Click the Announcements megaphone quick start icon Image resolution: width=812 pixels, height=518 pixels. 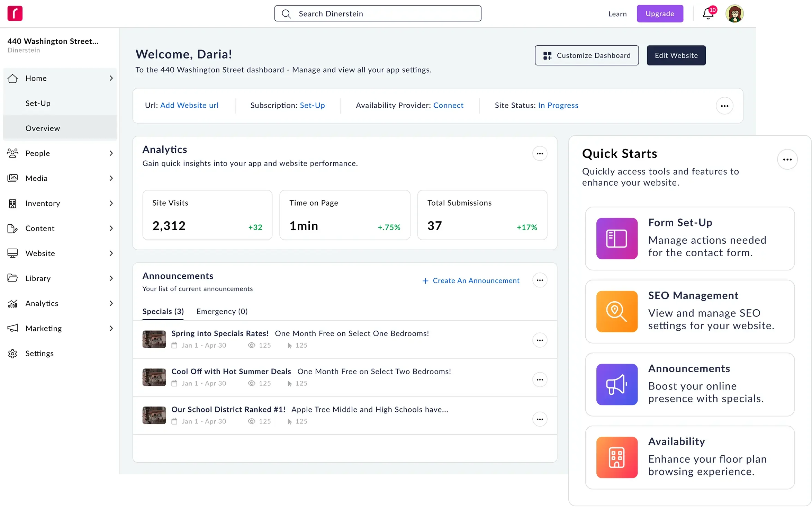[x=617, y=385]
